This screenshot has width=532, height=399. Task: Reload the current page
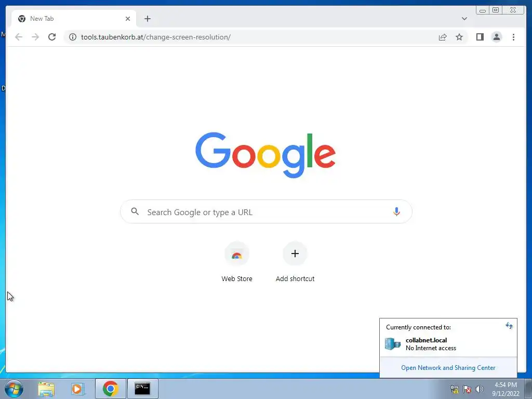[x=52, y=37]
